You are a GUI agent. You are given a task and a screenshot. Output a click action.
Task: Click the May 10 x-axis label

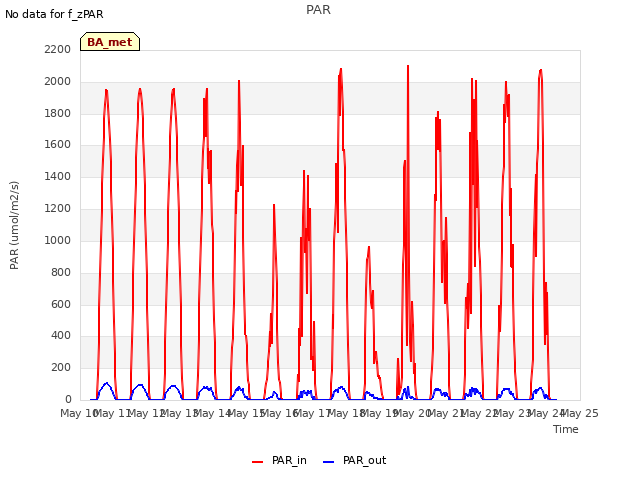(x=78, y=413)
